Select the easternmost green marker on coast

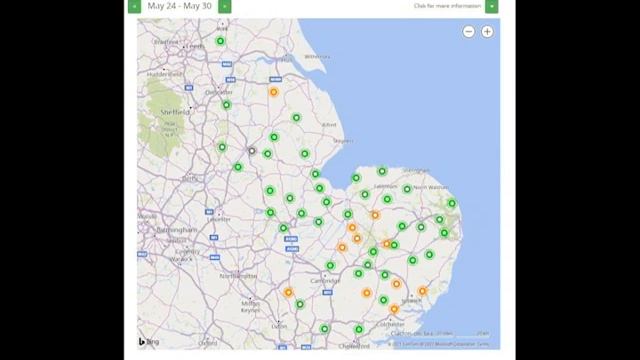[452, 203]
